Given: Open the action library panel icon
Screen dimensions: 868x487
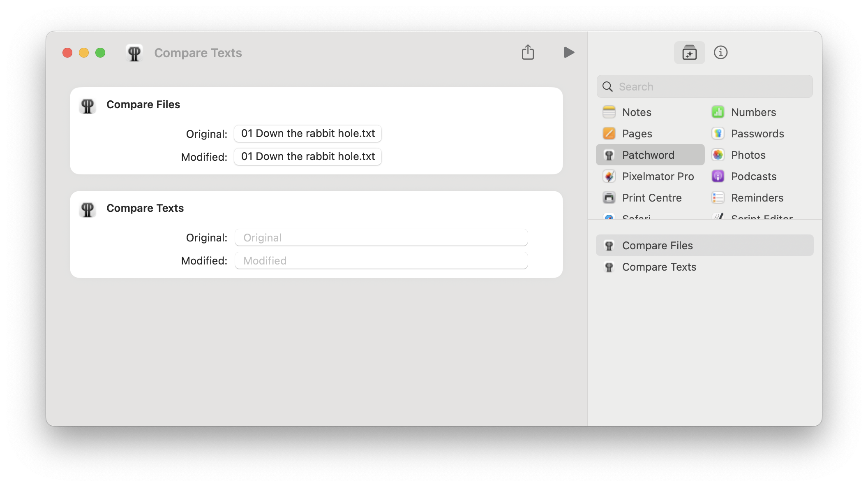Looking at the screenshot, I should click(689, 53).
